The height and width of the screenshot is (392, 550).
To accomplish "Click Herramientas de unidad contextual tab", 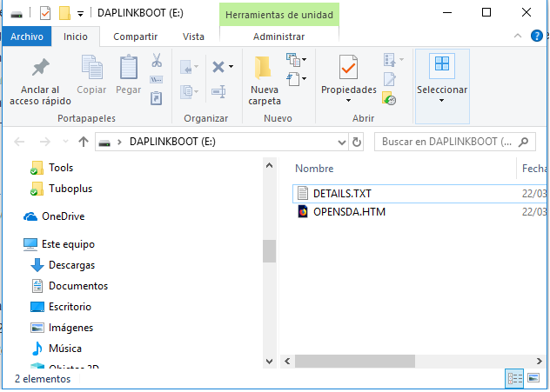I will 279,15.
